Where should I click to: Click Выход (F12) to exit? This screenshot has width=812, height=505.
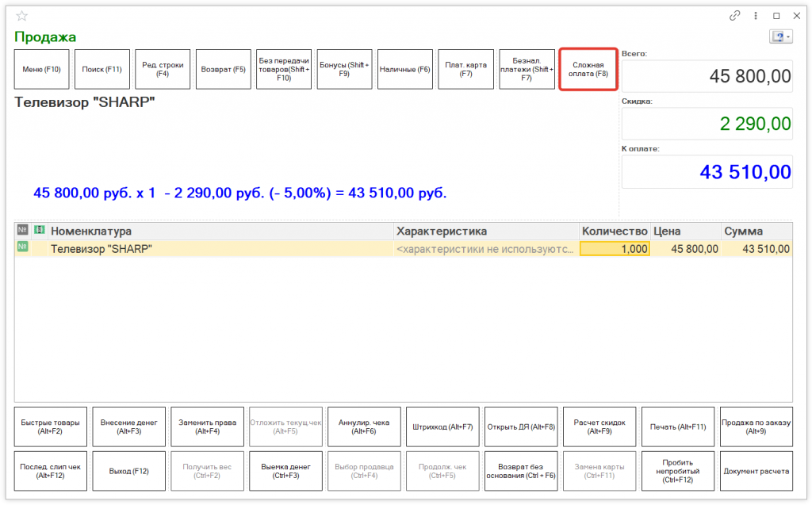point(128,471)
